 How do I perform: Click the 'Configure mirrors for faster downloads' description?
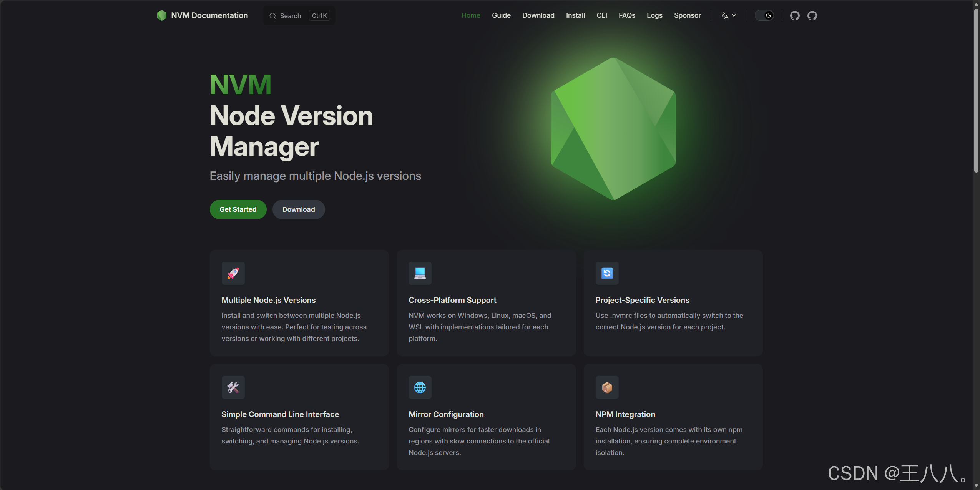tap(479, 441)
